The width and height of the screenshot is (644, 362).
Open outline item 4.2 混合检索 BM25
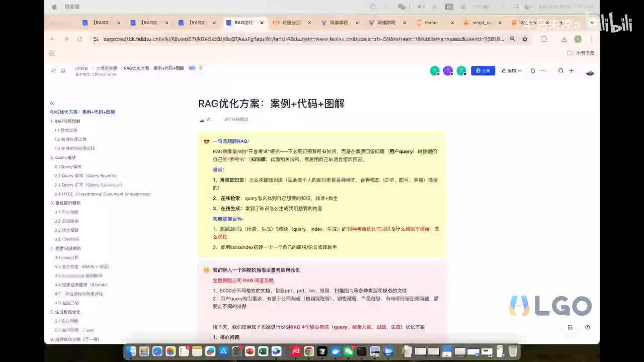(x=82, y=266)
